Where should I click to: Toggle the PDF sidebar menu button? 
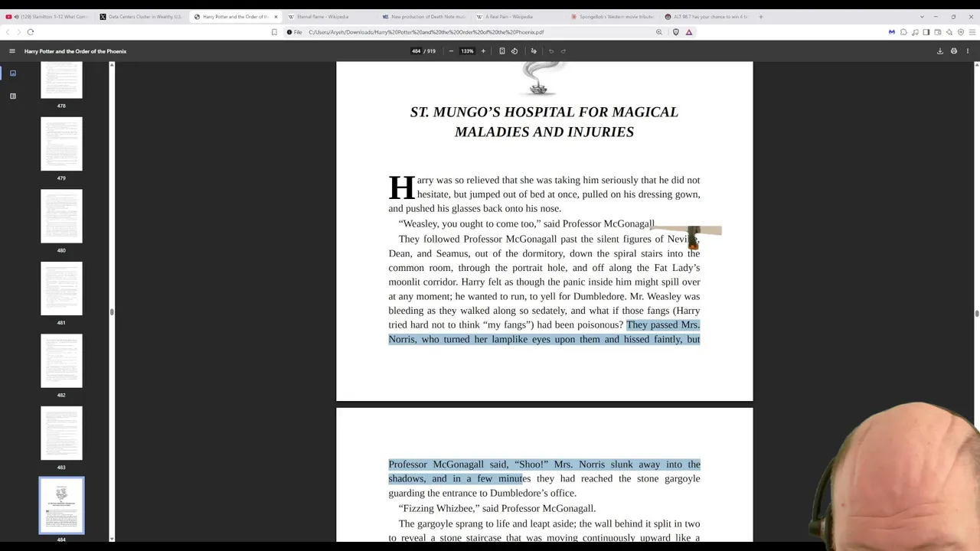[12, 51]
